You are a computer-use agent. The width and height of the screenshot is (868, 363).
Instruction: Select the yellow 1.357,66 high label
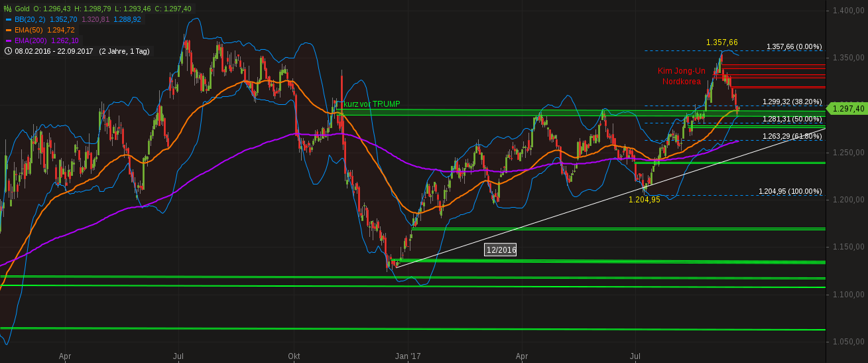pyautogui.click(x=721, y=42)
